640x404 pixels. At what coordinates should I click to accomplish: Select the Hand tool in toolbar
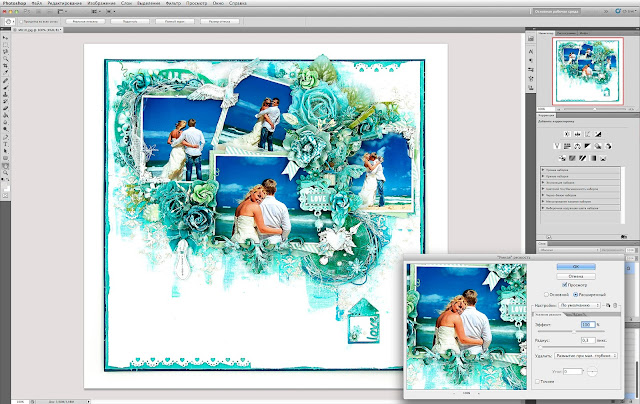pos(5,166)
